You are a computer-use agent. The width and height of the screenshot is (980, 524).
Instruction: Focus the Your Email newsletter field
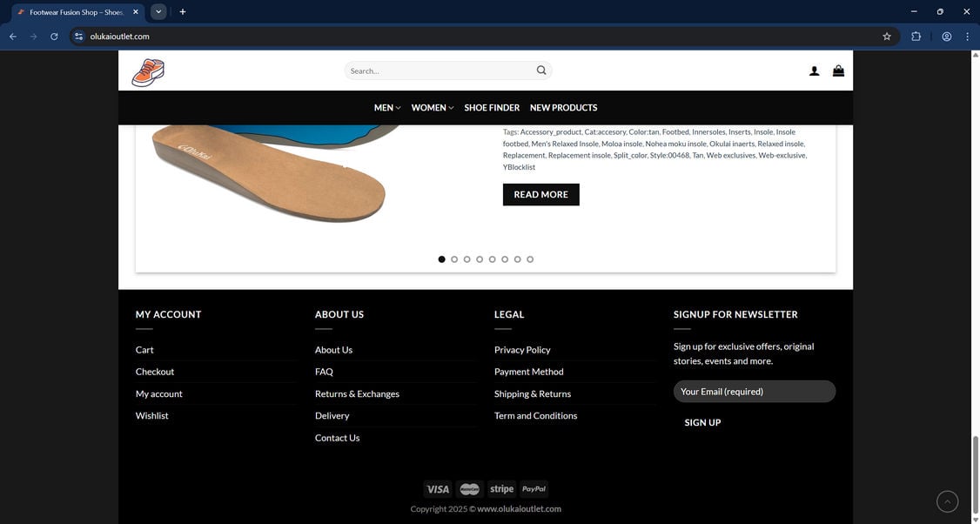[x=755, y=392]
